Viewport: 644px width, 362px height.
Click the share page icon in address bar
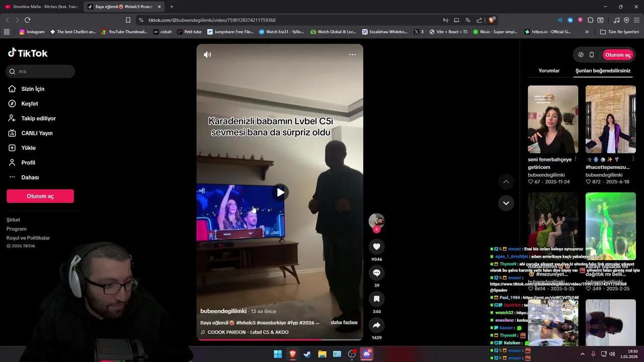[x=479, y=20]
